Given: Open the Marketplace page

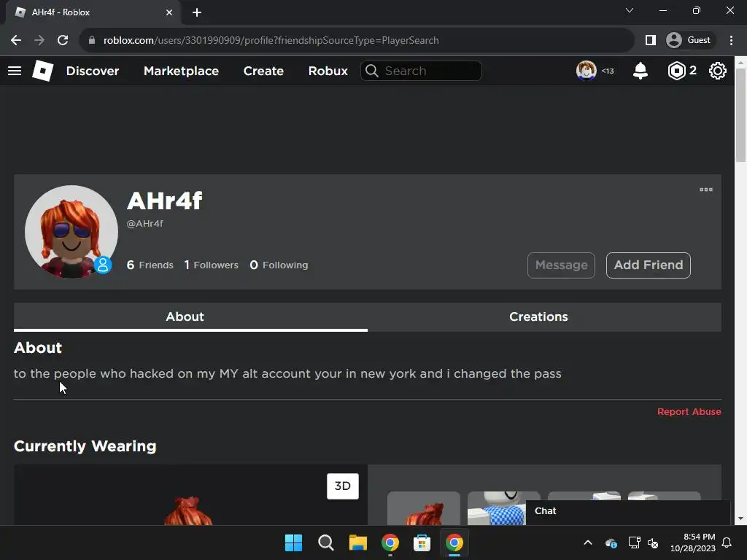Looking at the screenshot, I should coord(181,71).
